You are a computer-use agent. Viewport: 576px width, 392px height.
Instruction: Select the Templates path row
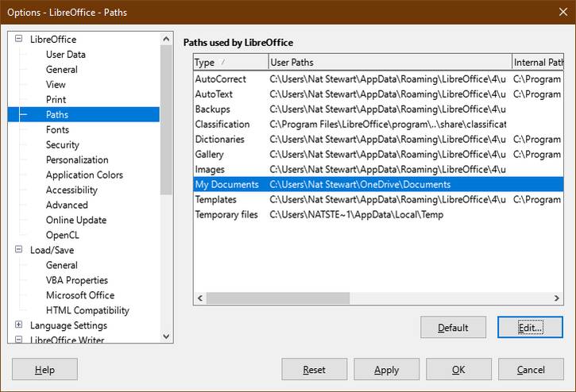(x=378, y=199)
